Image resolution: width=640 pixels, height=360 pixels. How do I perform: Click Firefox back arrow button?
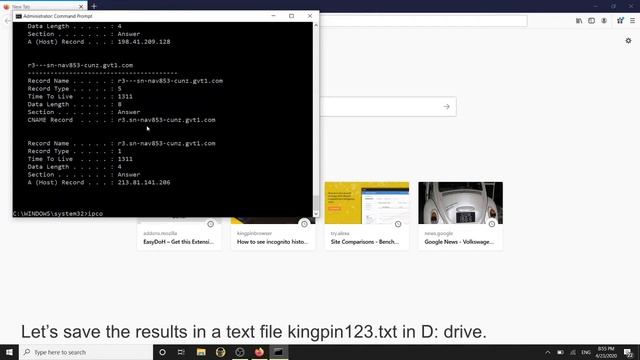(x=7, y=21)
